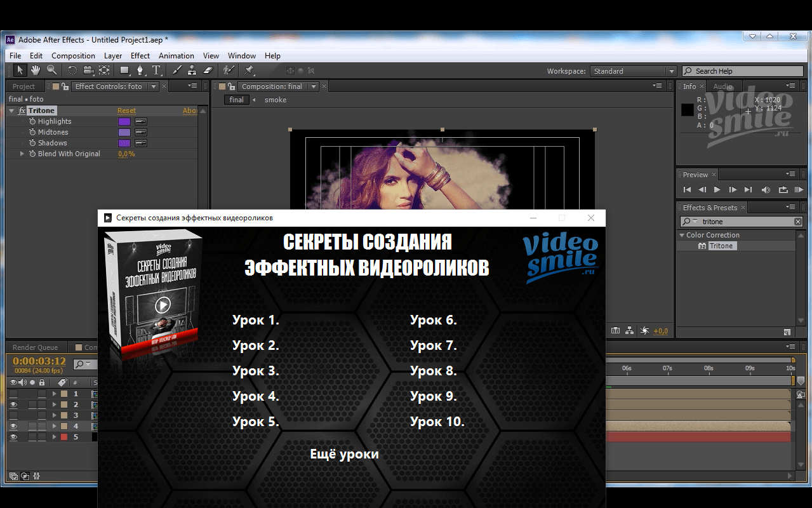Select the Rotation tool
The height and width of the screenshot is (508, 812).
point(72,70)
